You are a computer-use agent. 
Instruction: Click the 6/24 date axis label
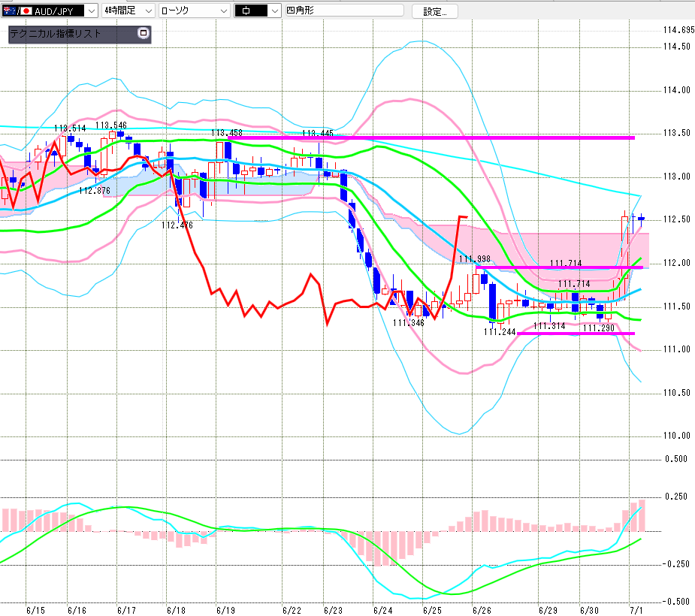tap(382, 610)
